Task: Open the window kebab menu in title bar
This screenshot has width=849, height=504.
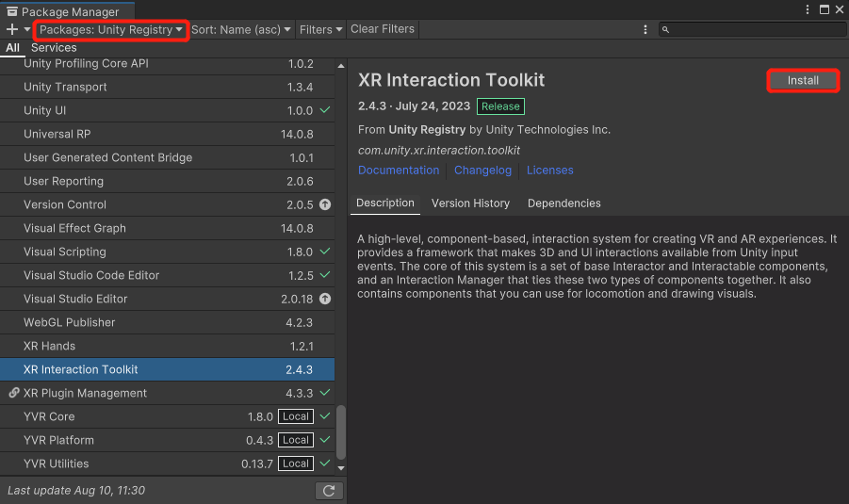Action: pos(808,9)
